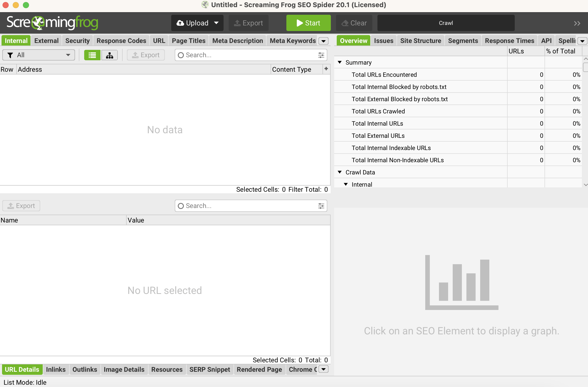The width and height of the screenshot is (588, 387).
Task: Switch to the Page Titles tab
Action: (189, 41)
